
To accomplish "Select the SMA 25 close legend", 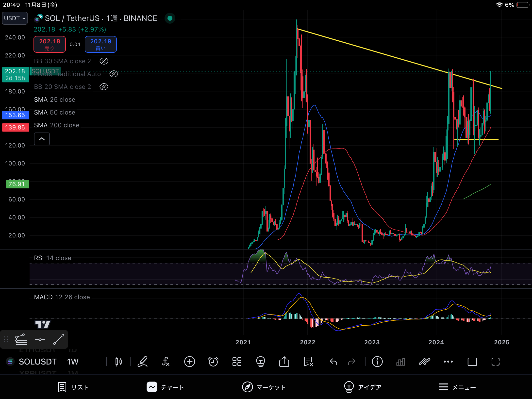I will pyautogui.click(x=54, y=100).
